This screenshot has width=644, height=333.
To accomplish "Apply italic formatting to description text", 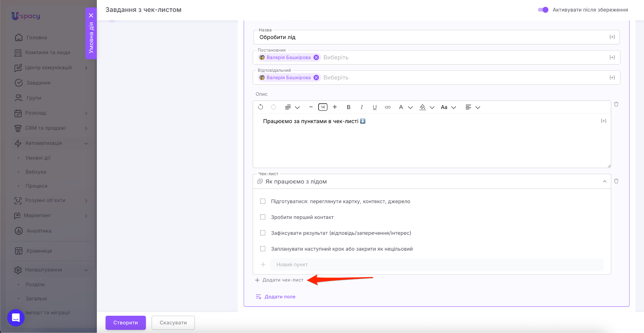I will 362,107.
